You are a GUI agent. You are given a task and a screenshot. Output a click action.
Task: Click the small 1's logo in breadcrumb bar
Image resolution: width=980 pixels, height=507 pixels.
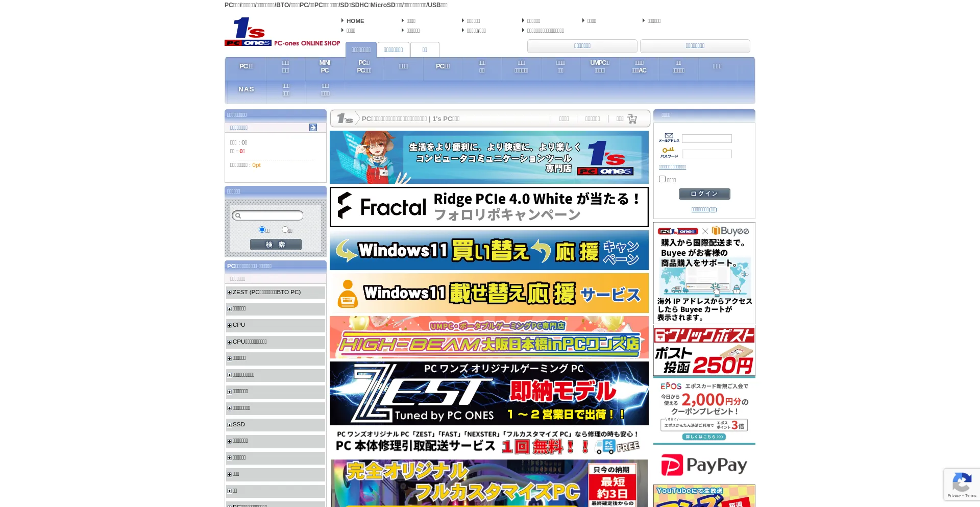[x=345, y=119]
